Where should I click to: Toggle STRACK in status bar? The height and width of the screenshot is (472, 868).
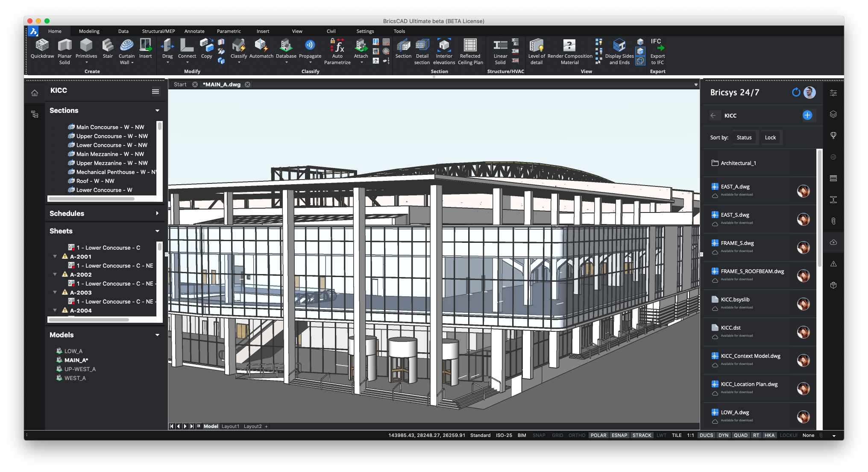(642, 435)
